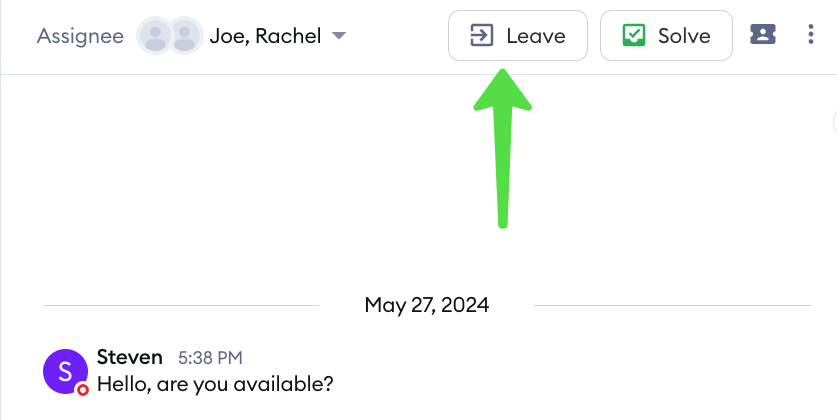Click the first assignee avatar
837x420 pixels.
155,36
